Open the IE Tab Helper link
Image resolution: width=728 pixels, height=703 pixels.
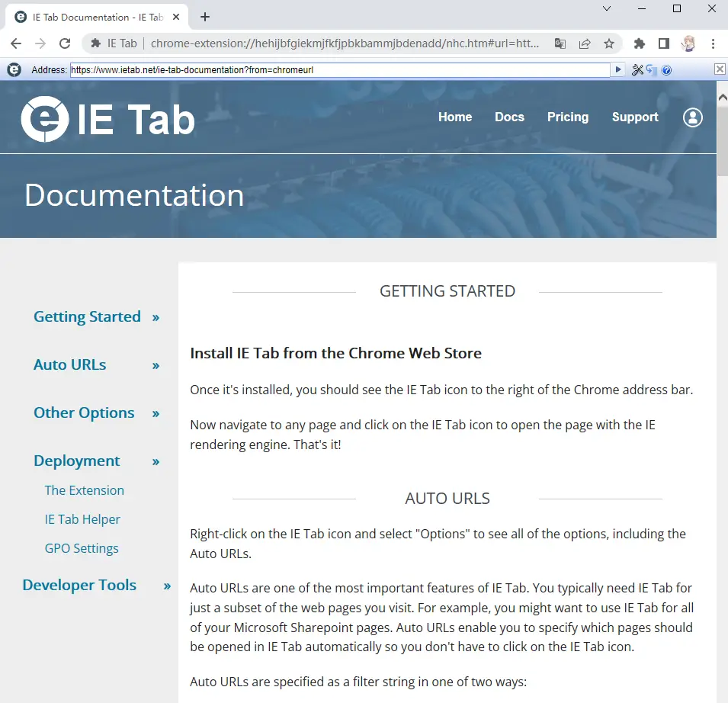82,519
